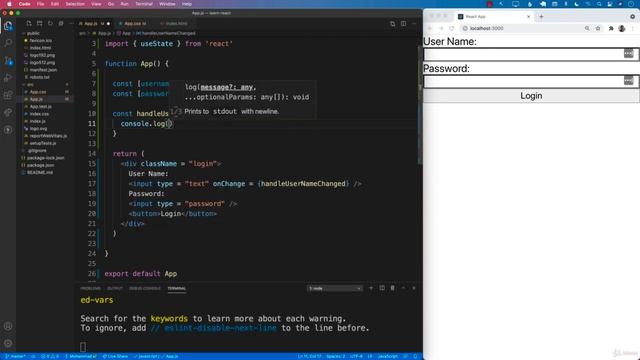Switch to the index.html editor tab
The image size is (640, 360).
point(176,24)
